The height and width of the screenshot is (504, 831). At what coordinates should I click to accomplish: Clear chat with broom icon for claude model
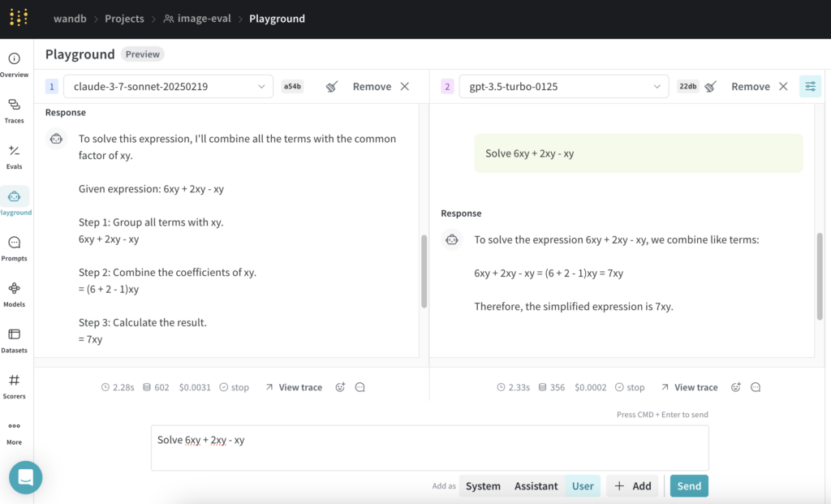click(332, 87)
